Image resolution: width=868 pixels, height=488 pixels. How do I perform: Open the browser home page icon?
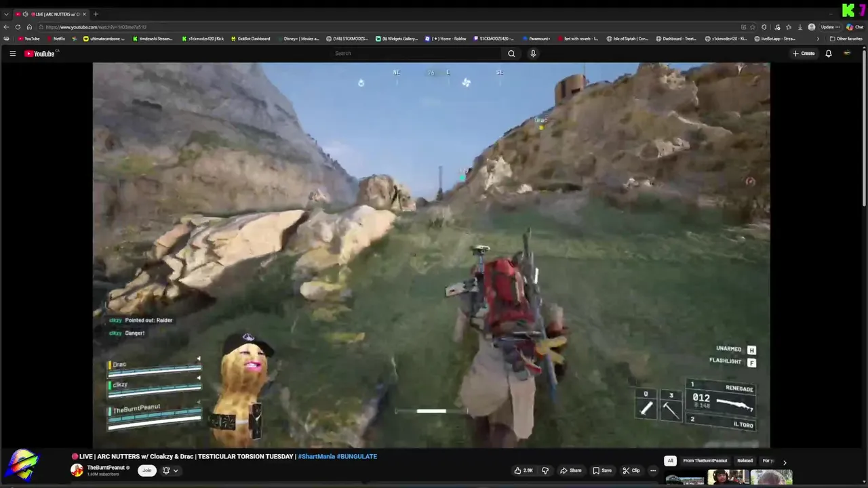(29, 27)
